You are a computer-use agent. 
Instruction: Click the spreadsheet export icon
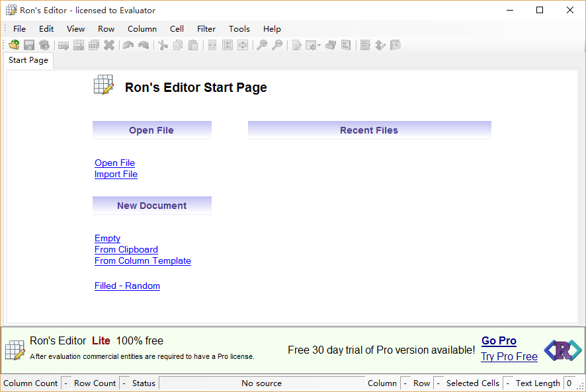396,45
